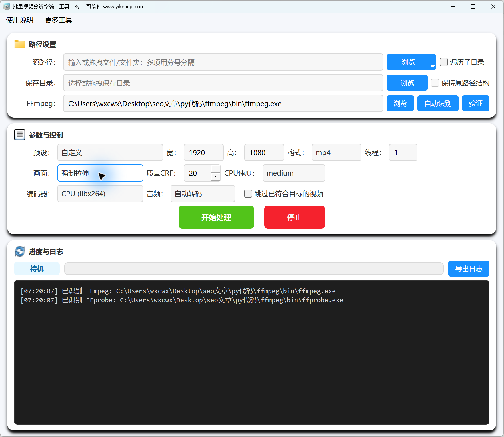The width and height of the screenshot is (504, 437).
Task: Check 跳过已符合目标的视频 option
Action: (248, 194)
